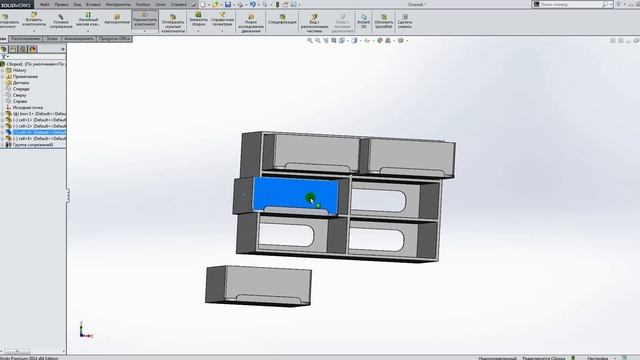Viewport: 640px width, 360px height.
Task: Click Спецификация bill of materials tool
Action: [x=282, y=19]
